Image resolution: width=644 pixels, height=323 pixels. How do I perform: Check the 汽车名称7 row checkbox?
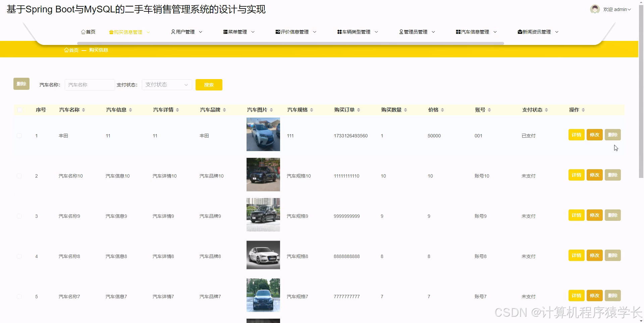tap(19, 297)
